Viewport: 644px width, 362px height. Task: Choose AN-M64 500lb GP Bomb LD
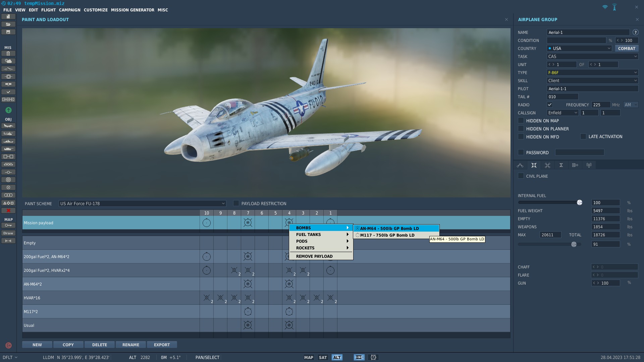pos(396,228)
